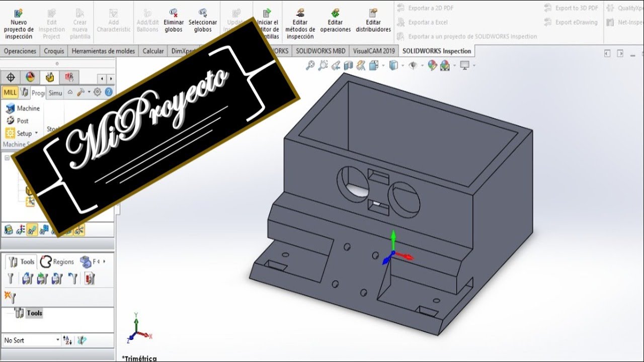Click Export eDrawing
Screen dimensions: 644x362
pos(571,22)
